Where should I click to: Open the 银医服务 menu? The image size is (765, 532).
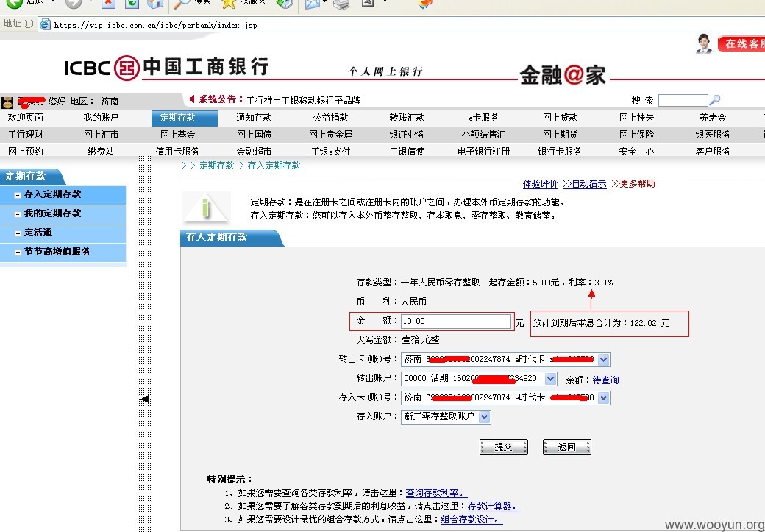click(713, 134)
